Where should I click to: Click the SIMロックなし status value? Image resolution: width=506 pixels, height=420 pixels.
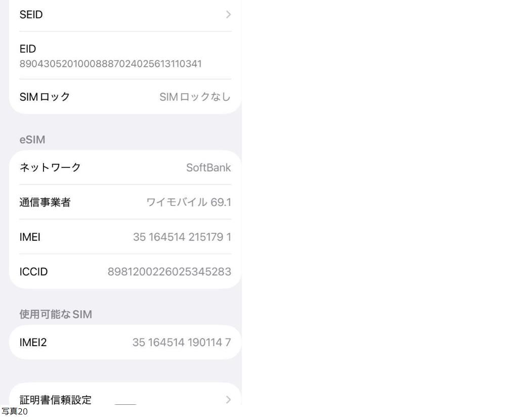(x=195, y=97)
